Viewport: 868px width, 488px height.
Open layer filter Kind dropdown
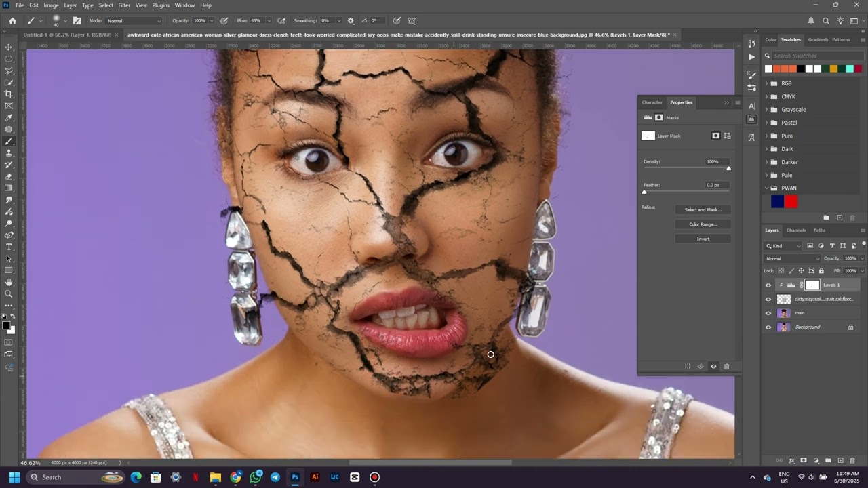click(x=783, y=245)
